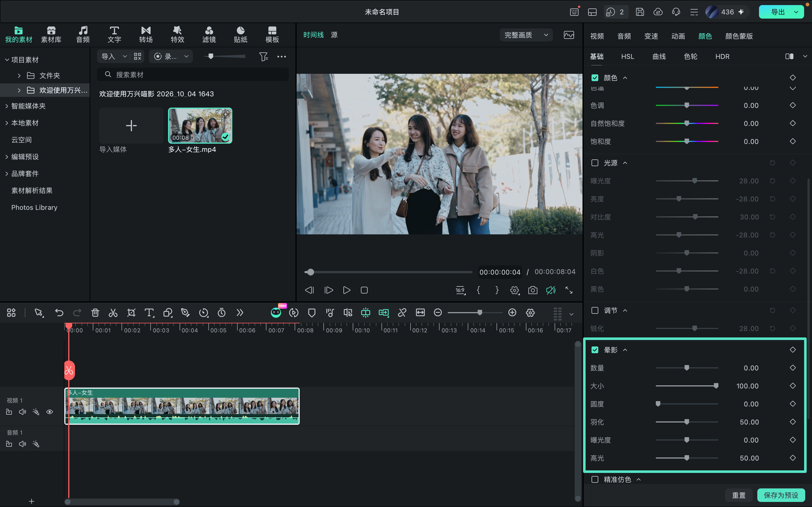
Task: Switch to the 音频 properties tab
Action: [624, 36]
